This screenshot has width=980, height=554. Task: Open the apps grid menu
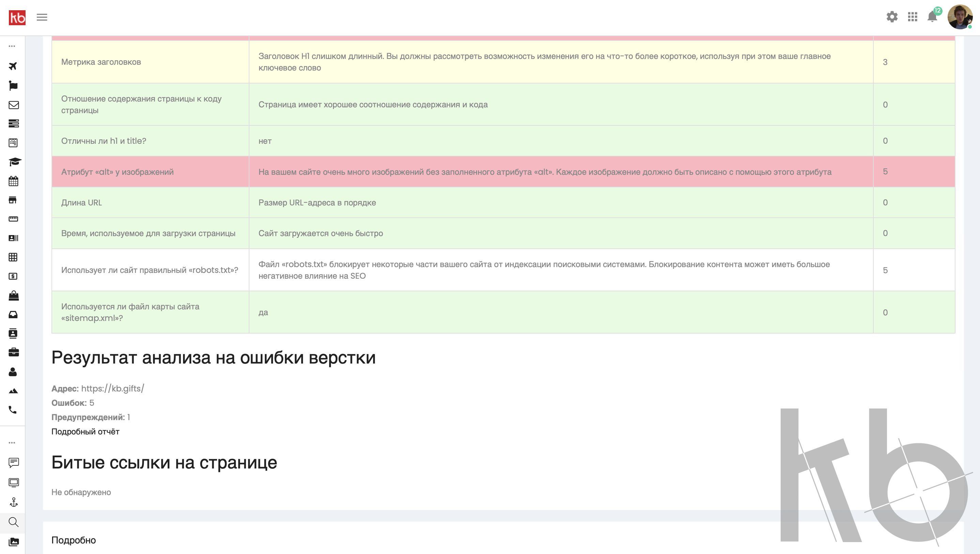[x=912, y=17]
